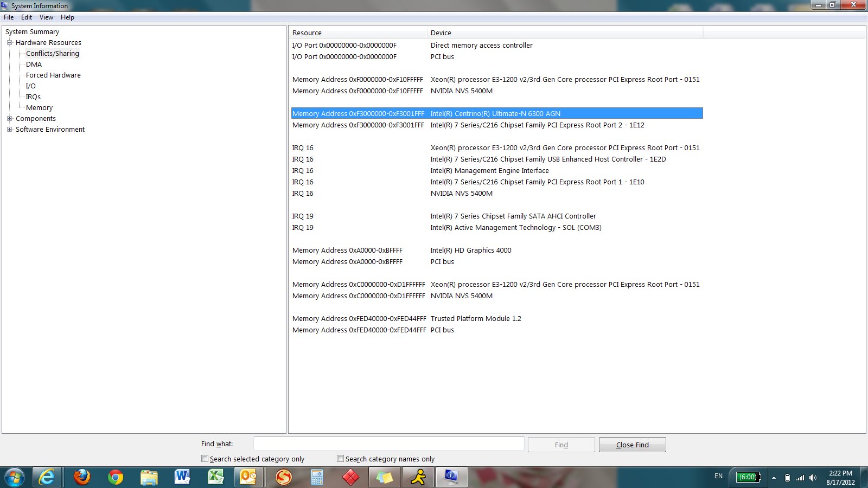The height and width of the screenshot is (488, 868).
Task: Open the network signal tray icon
Action: point(800,478)
